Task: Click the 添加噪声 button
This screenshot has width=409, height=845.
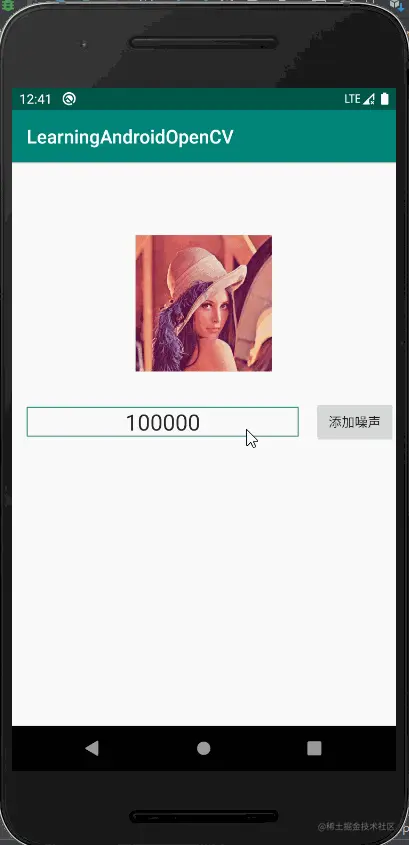Action: [x=355, y=422]
